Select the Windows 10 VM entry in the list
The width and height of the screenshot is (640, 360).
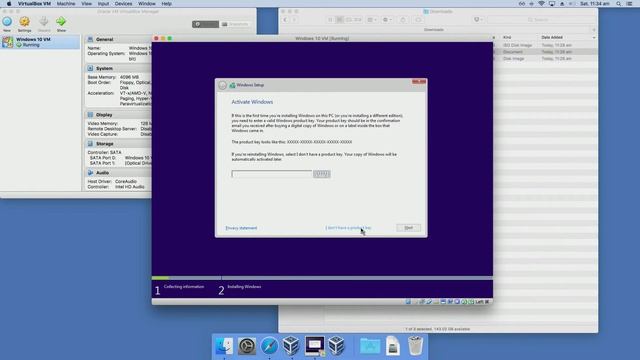(x=40, y=42)
